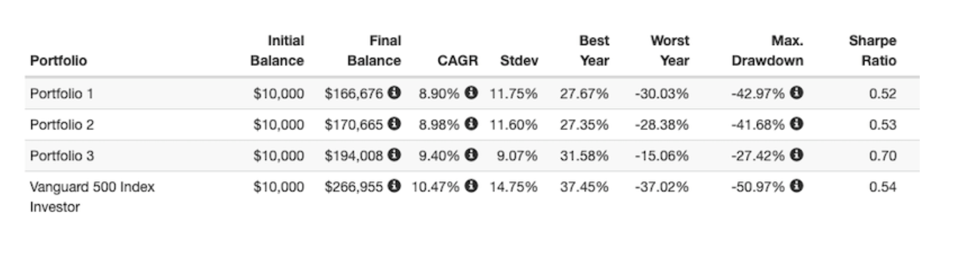Click the Max. Drawdown column header

click(x=767, y=51)
